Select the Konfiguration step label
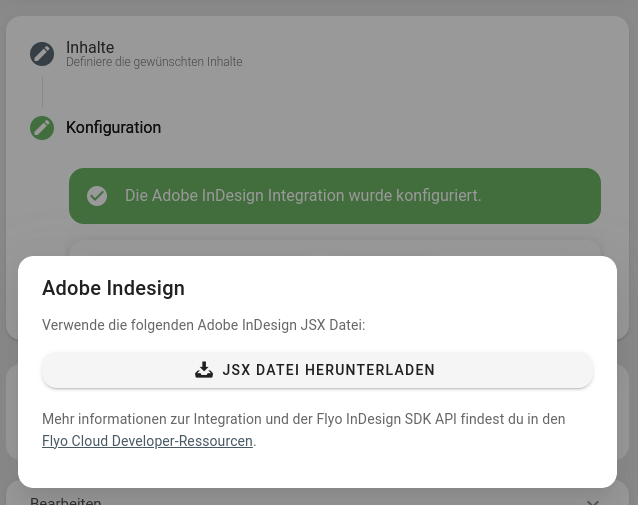The image size is (638, 505). [113, 128]
